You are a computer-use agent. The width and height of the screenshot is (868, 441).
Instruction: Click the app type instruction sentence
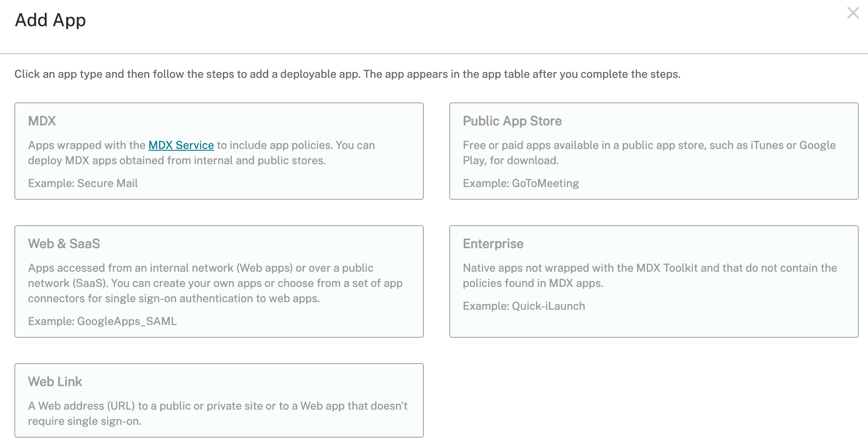[x=347, y=74]
